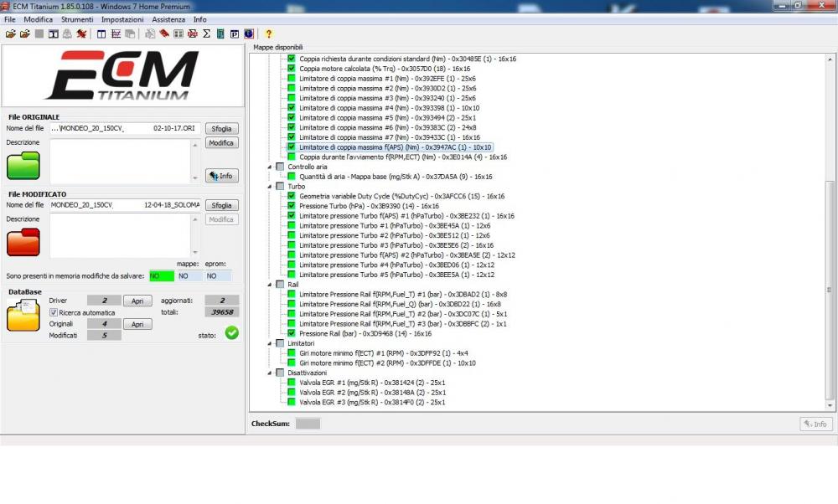838x504 pixels.
Task: Open the Impostazioni menu
Action: [x=122, y=19]
